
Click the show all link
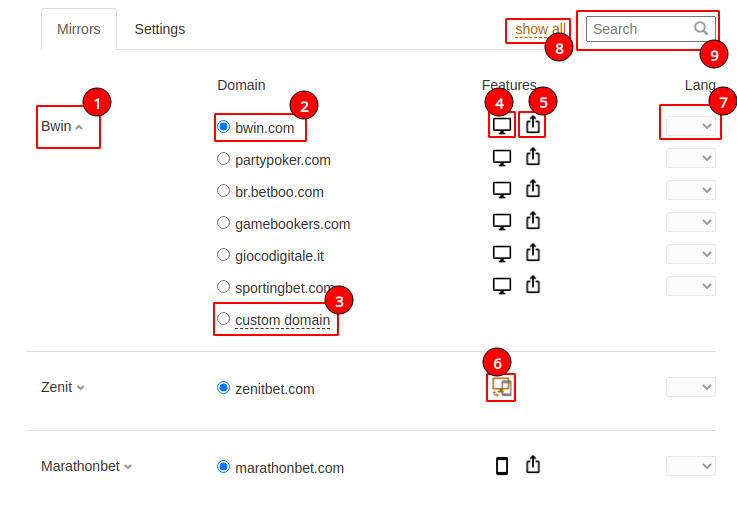540,29
